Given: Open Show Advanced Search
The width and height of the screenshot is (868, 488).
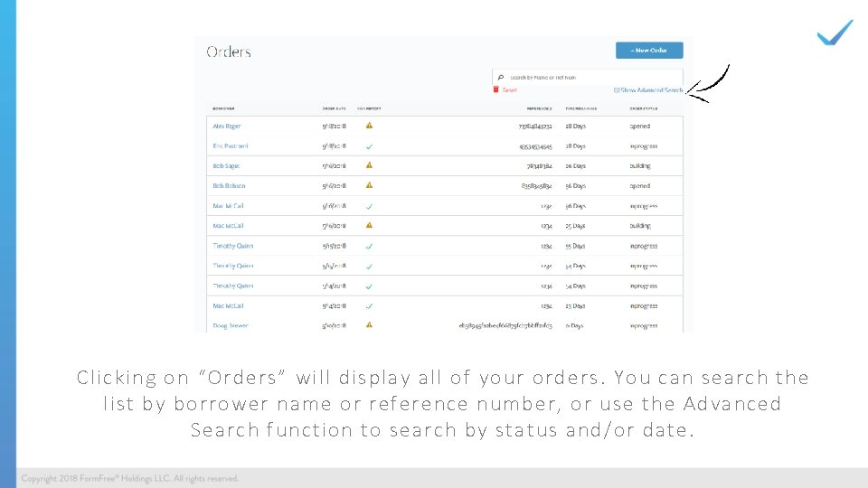Looking at the screenshot, I should tap(648, 90).
